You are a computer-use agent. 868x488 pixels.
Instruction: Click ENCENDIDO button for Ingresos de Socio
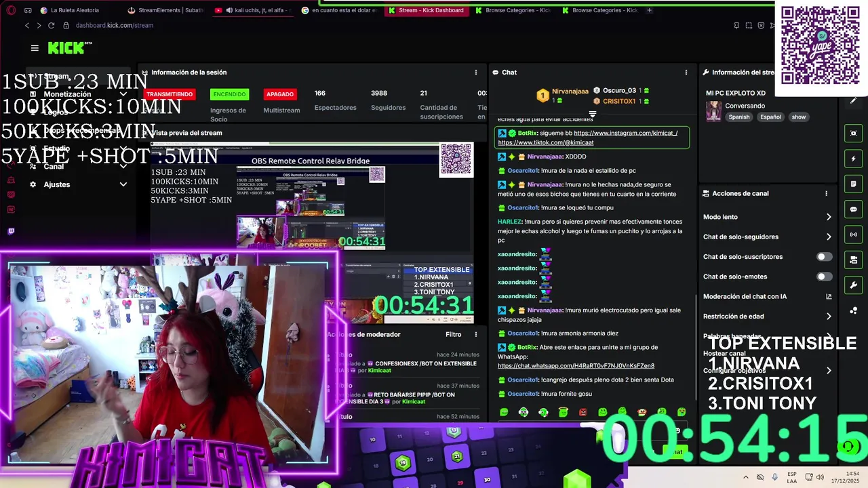[229, 94]
